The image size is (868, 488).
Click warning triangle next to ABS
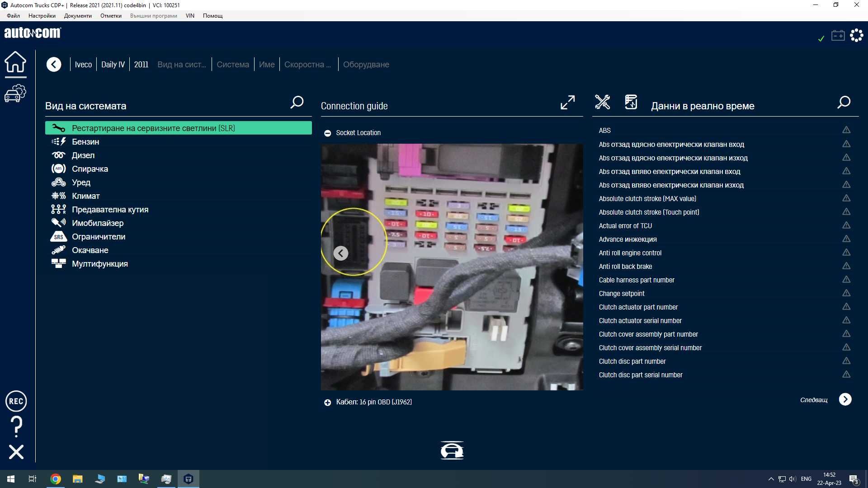846,130
